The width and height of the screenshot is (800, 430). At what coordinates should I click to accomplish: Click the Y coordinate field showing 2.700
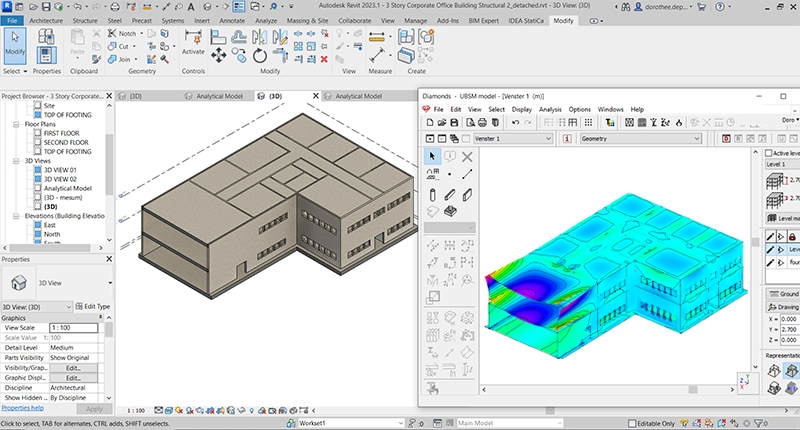click(x=789, y=330)
